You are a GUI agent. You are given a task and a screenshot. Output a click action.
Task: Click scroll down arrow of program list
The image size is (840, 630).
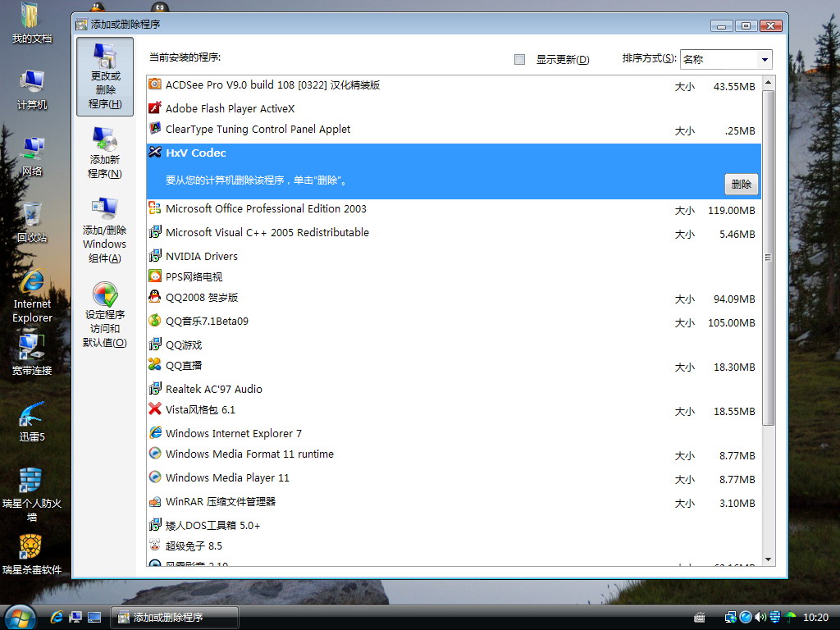click(x=768, y=559)
